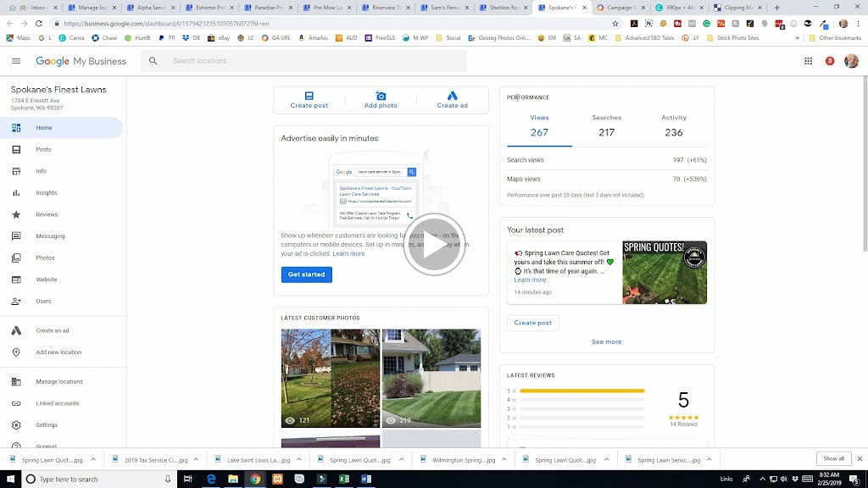This screenshot has height=488, width=868.
Task: Expand the bookmarks overflow chevron
Action: [x=797, y=38]
